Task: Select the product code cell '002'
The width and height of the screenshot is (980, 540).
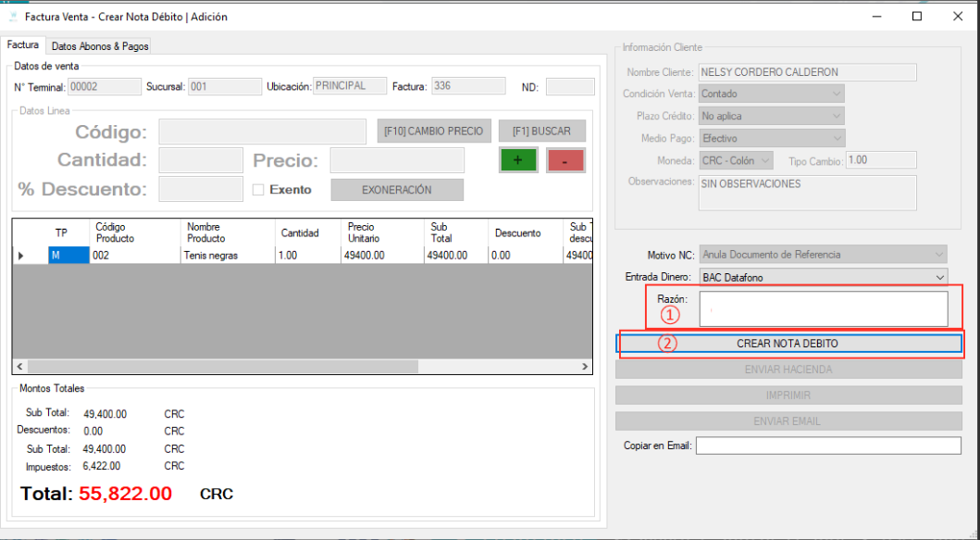Action: point(135,256)
